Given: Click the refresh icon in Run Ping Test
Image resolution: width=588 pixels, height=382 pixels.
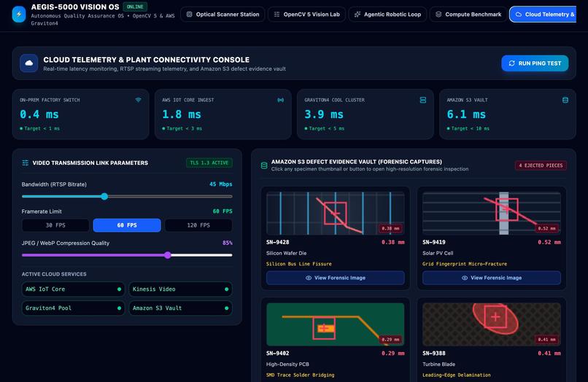Looking at the screenshot, I should (511, 63).
